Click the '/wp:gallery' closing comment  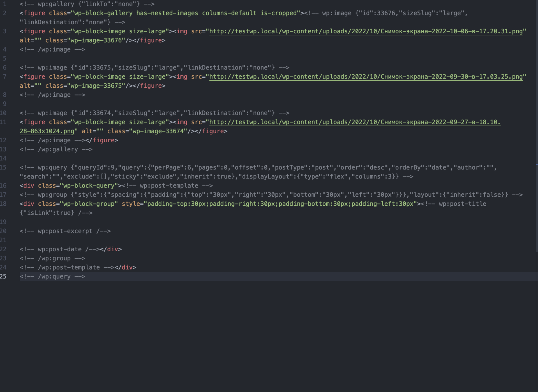click(56, 149)
